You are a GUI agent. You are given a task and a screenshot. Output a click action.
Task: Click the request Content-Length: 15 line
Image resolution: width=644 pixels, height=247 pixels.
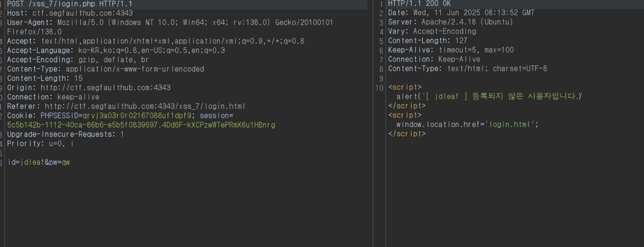click(x=45, y=78)
